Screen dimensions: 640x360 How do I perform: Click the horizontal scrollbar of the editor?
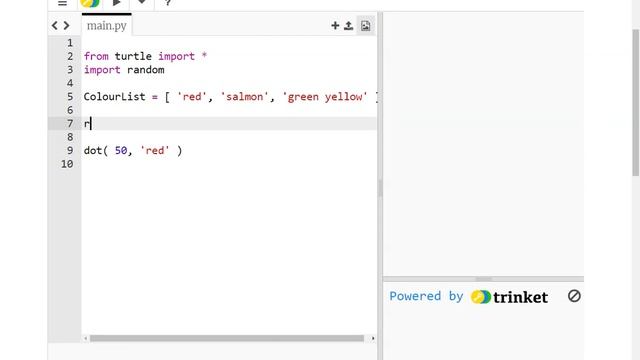pos(227,338)
